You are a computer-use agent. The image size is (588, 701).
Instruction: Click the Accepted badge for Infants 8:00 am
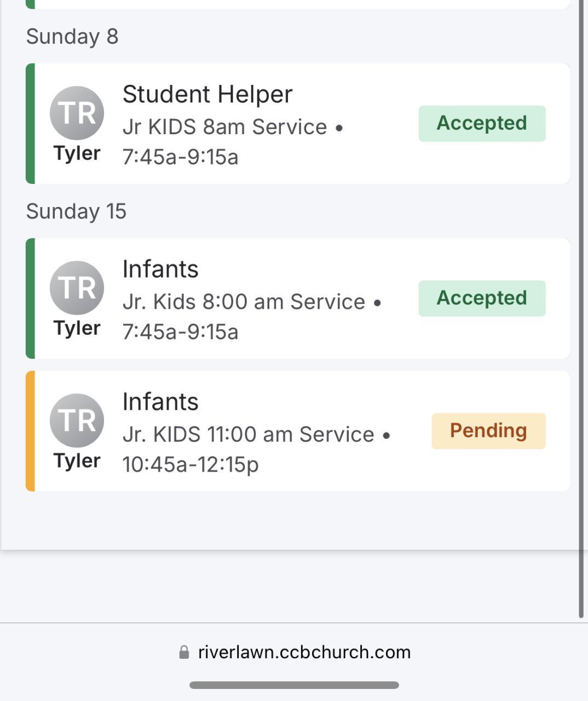click(482, 298)
